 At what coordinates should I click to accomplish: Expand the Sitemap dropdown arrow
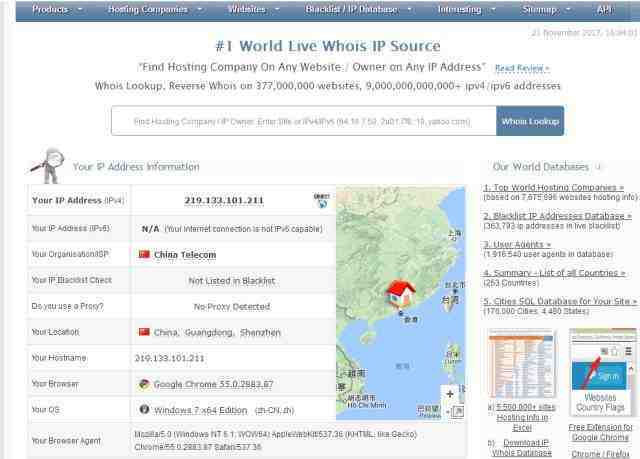[568, 9]
